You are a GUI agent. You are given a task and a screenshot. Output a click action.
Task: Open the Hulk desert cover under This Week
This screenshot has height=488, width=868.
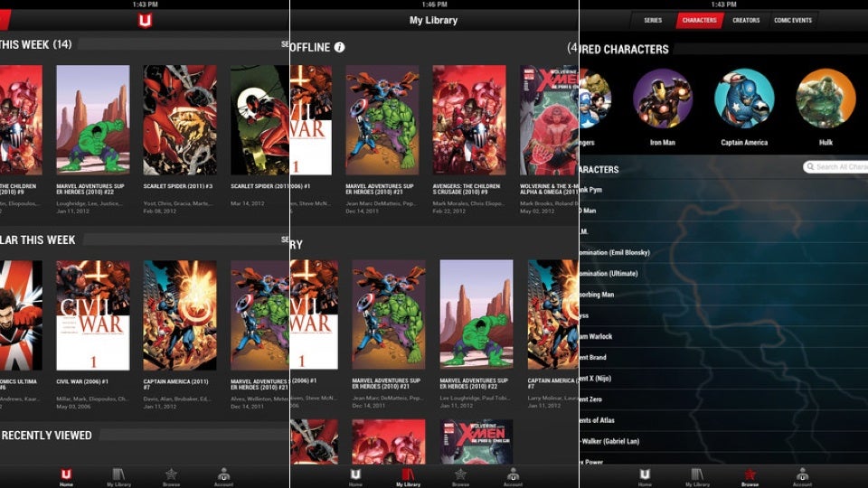[93, 120]
